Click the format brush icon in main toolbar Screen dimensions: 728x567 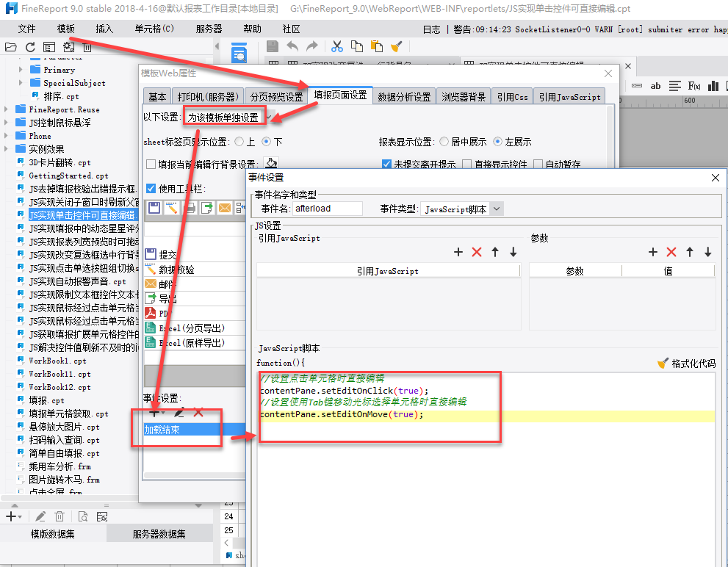pos(397,46)
